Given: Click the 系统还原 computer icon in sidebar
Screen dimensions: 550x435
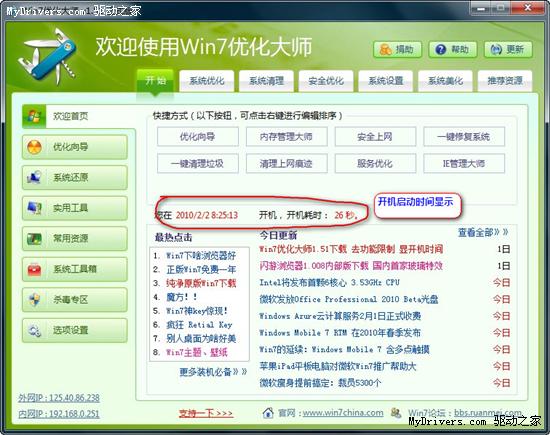Looking at the screenshot, I should 34,178.
